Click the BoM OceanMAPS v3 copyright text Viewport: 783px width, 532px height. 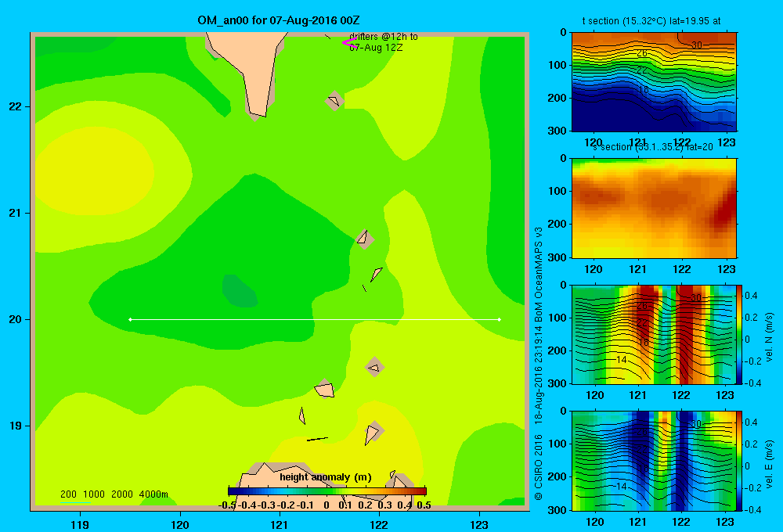point(539,363)
